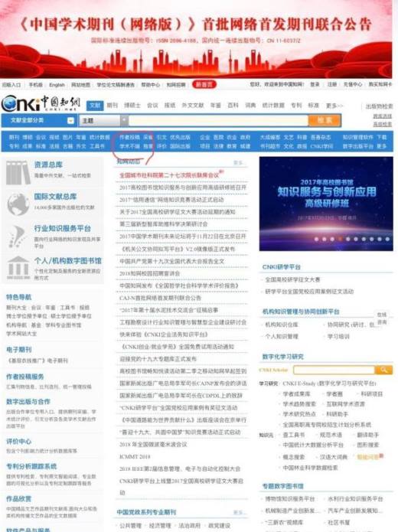The width and height of the screenshot is (398, 532).
Task: Open news item 2018知网校园招聘宣讲会
Action: (149, 273)
